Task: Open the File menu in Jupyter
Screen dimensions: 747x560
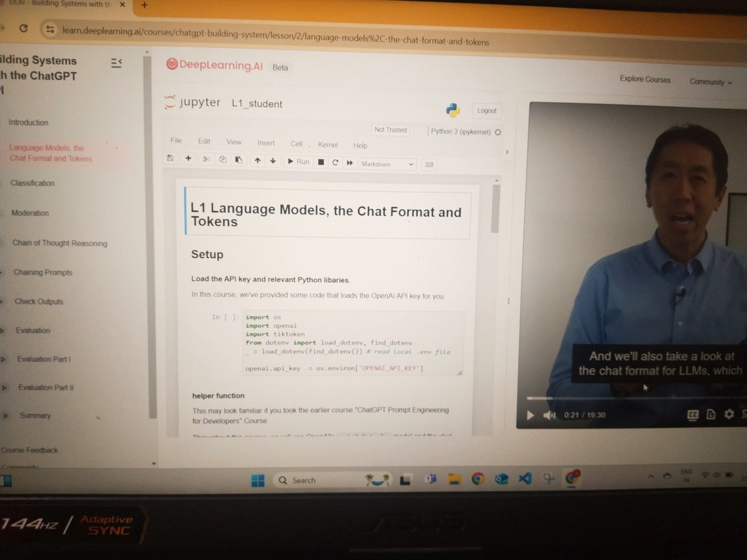Action: point(176,141)
